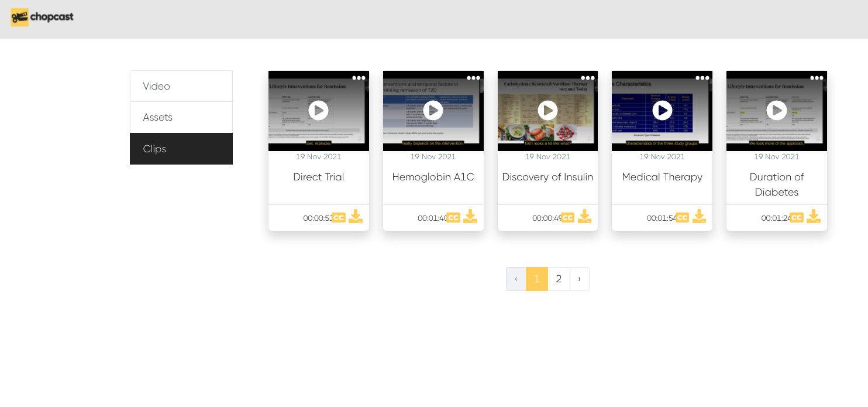Go to page 2 of clips
Screen dimensions: 868x407
coord(559,279)
